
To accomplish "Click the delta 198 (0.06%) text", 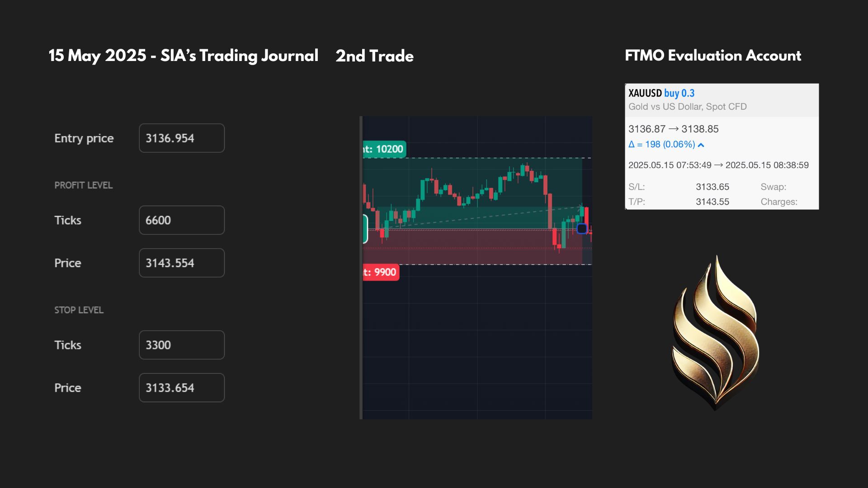I will (662, 145).
